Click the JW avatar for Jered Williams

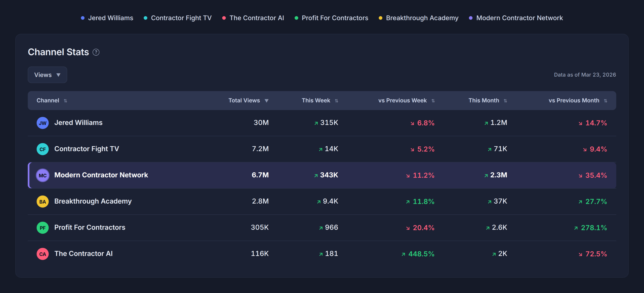43,123
